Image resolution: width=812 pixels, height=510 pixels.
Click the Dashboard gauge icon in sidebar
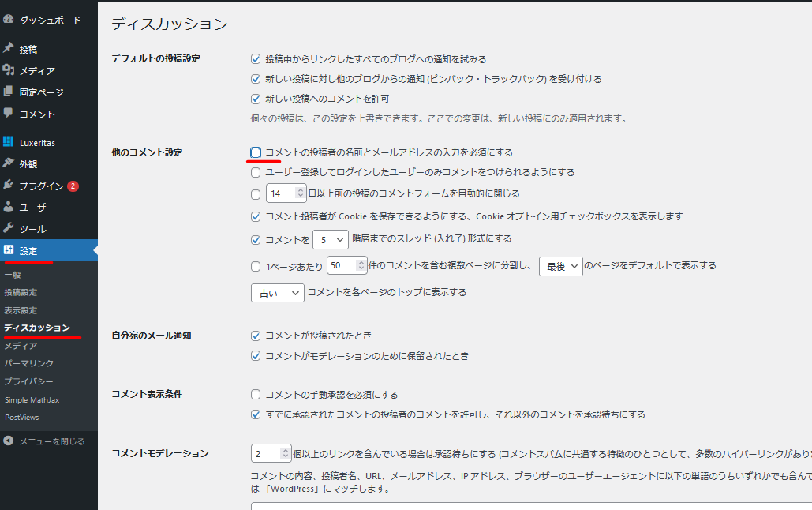9,20
